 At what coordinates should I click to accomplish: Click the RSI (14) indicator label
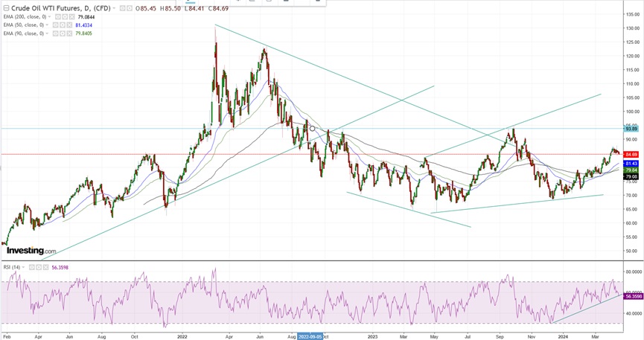click(10, 267)
